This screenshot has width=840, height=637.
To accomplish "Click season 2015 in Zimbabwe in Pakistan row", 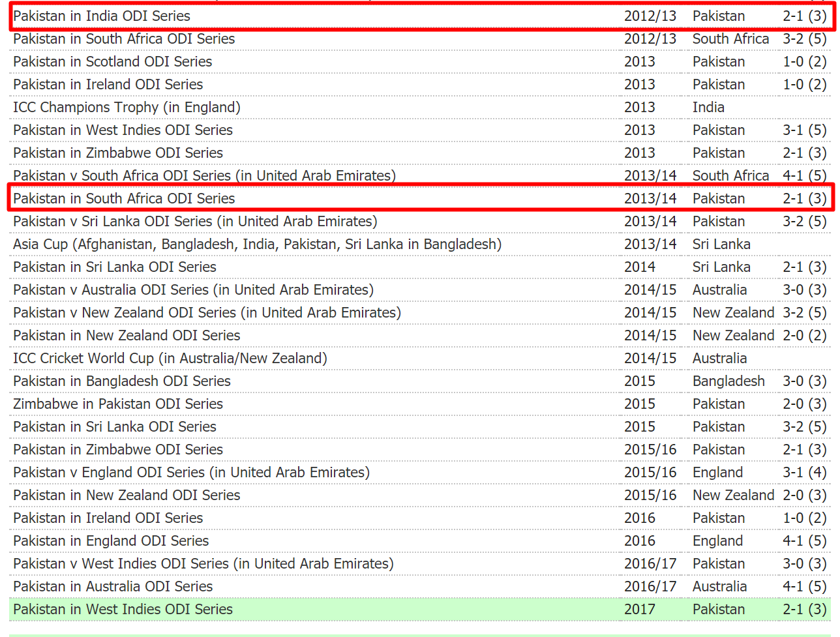I will coord(639,404).
